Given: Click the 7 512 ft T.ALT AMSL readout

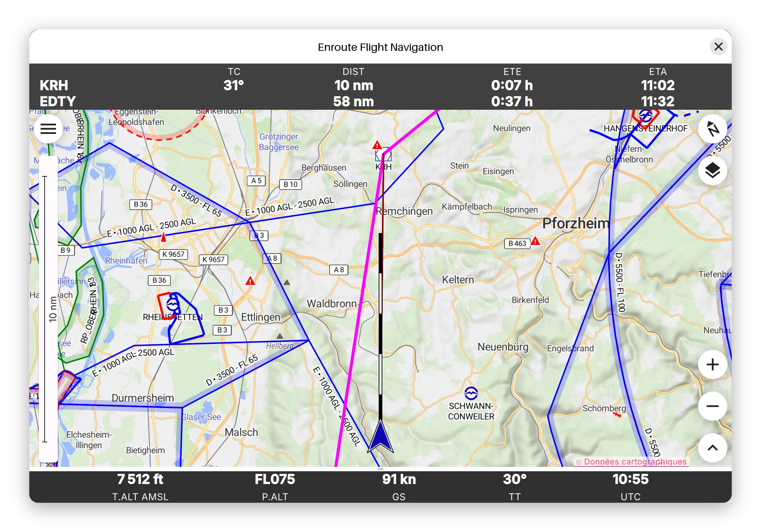Looking at the screenshot, I should (140, 479).
